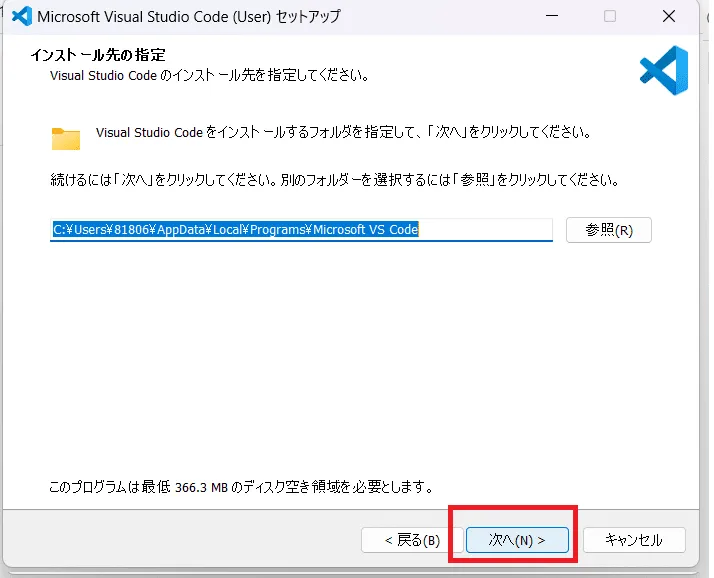
Task: Browse folders with the 参照(R) button
Action: coord(609,230)
